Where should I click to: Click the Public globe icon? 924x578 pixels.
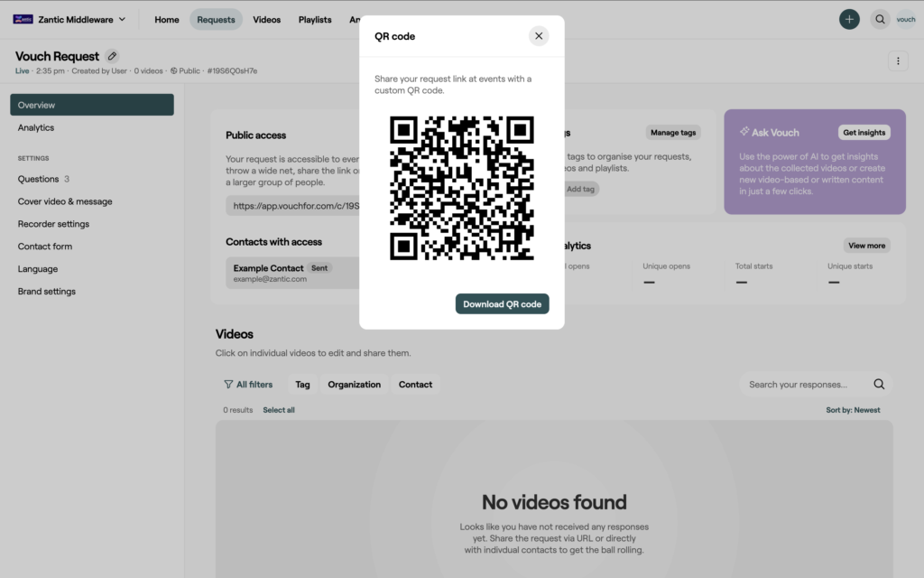pyautogui.click(x=174, y=70)
